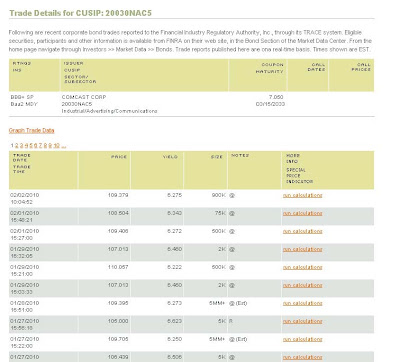Click the 109.406 price cell
This screenshot has width=400, height=362.
[x=118, y=231]
